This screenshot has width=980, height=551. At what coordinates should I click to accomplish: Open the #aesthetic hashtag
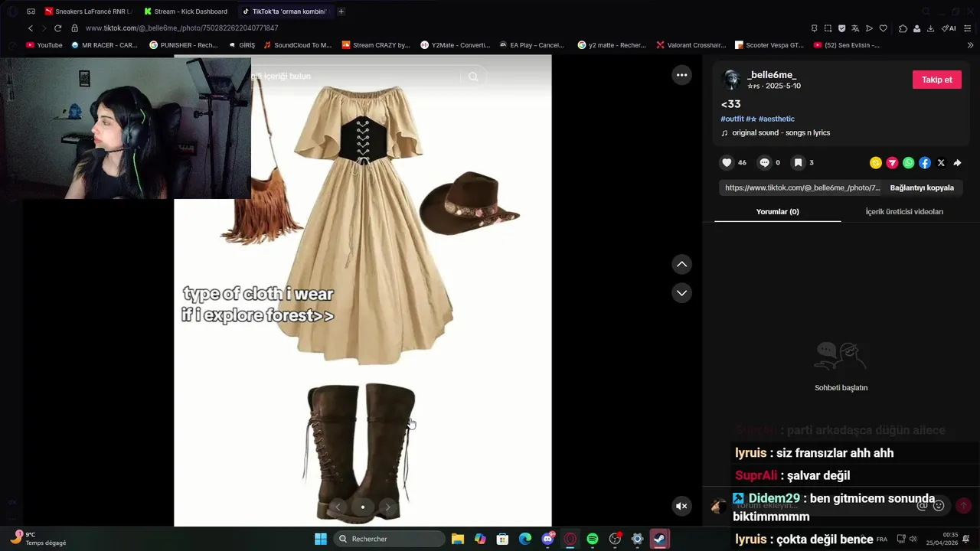(776, 119)
